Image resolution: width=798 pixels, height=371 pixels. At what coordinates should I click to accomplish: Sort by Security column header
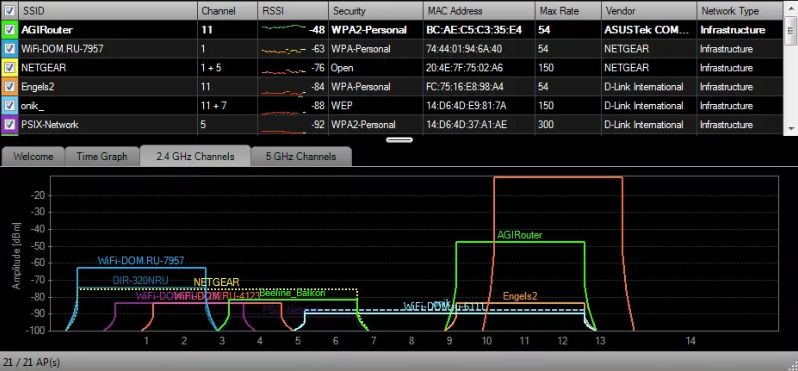pos(376,11)
